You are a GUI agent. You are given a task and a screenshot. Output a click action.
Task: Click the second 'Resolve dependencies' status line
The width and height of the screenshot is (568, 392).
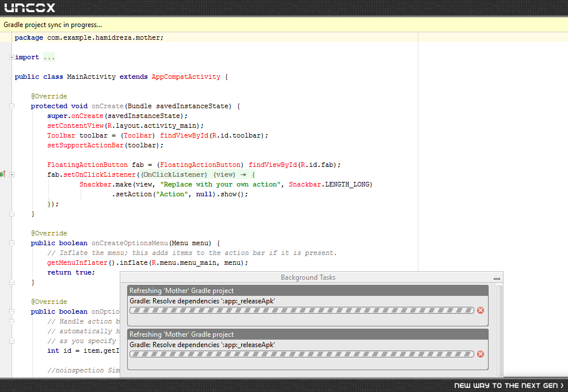[x=202, y=345]
